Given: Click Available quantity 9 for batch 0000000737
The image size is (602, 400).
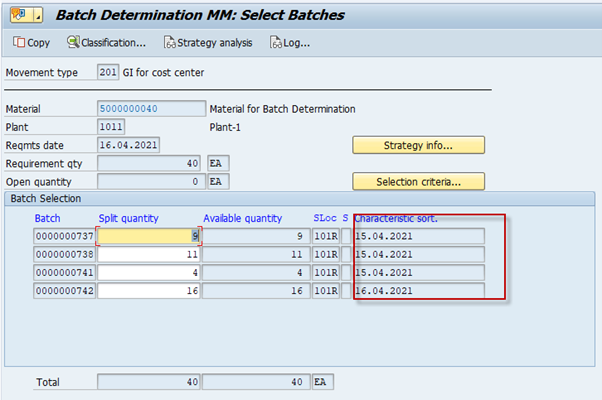Looking at the screenshot, I should click(x=256, y=236).
